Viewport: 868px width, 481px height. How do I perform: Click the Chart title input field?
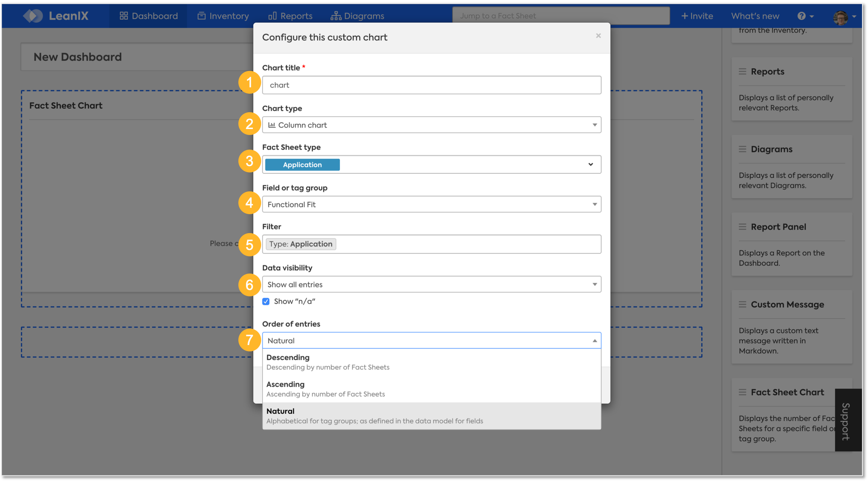[x=431, y=85]
